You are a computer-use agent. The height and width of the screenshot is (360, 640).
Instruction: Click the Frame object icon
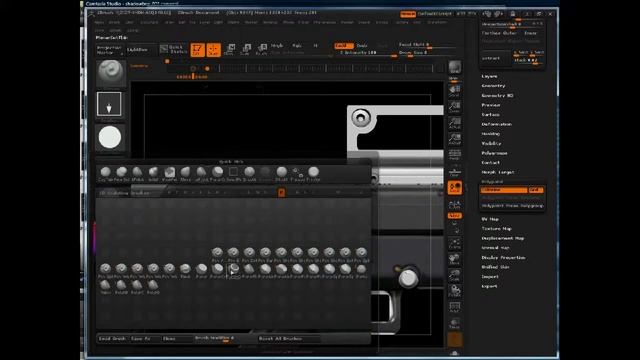point(455,244)
